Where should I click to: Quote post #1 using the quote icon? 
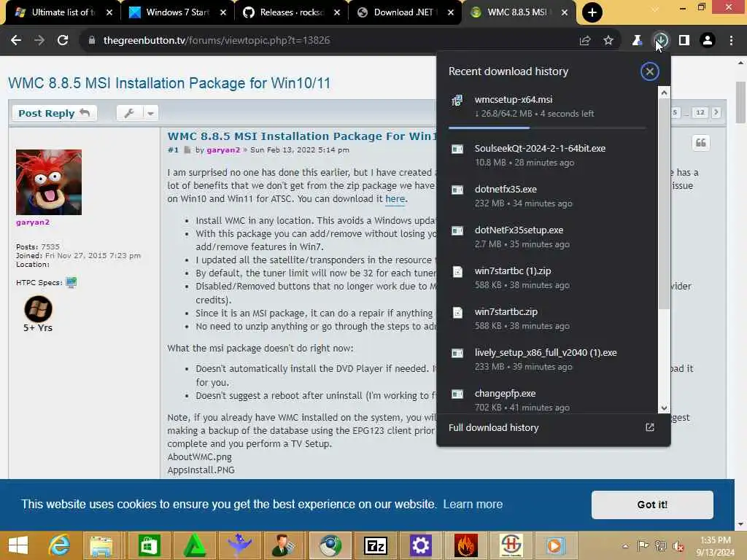(x=701, y=143)
